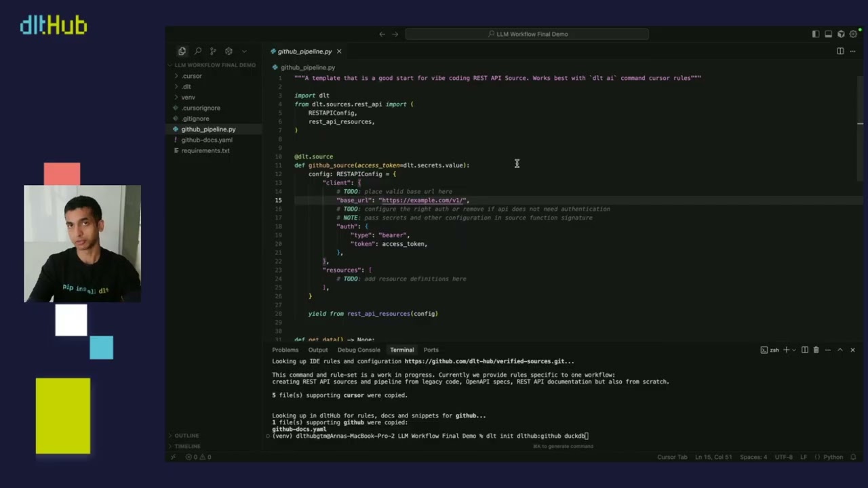Switch to the Ports panel tab
The height and width of the screenshot is (488, 868).
point(431,350)
